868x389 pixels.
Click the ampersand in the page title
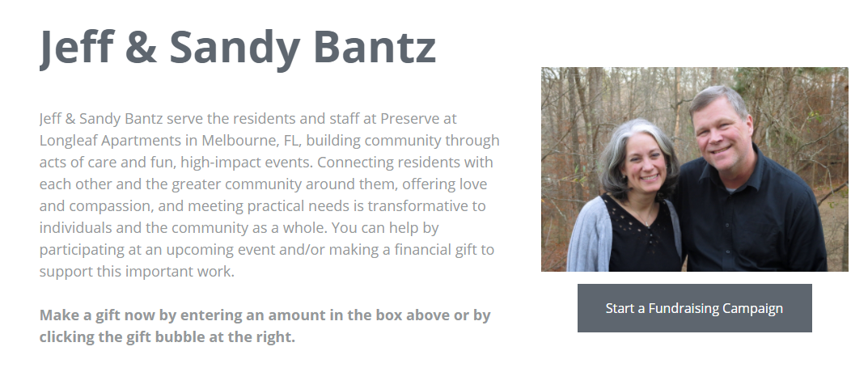point(141,49)
